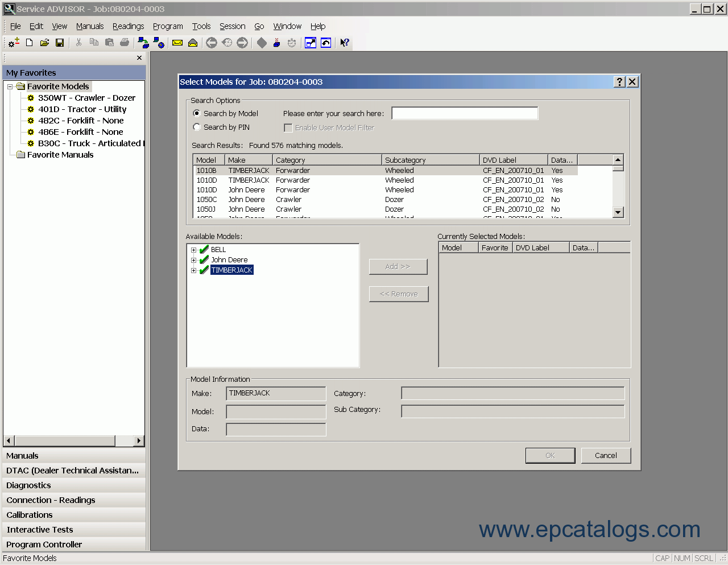Viewport: 728px width, 565px height.
Task: Click the Add >> button
Action: coord(398,266)
